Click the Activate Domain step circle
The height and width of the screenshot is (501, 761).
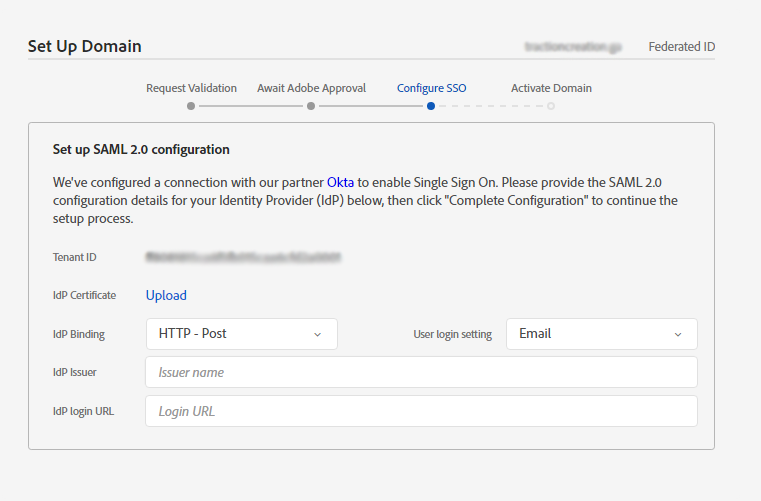tap(551, 105)
